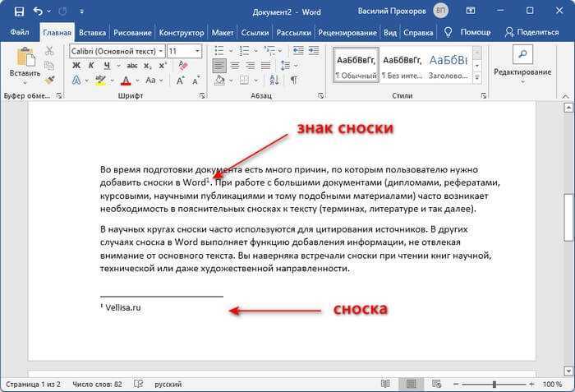Viewport: 575px width, 392px height.
Task: Undo the last action
Action: pyautogui.click(x=38, y=12)
